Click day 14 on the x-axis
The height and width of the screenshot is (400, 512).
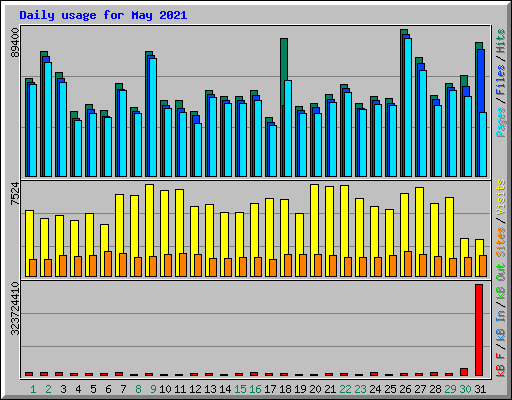tap(225, 389)
